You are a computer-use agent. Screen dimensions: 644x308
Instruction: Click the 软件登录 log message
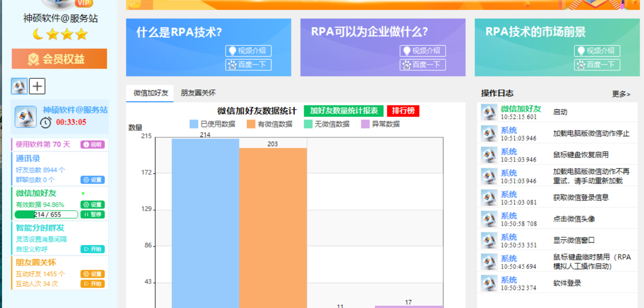567,283
